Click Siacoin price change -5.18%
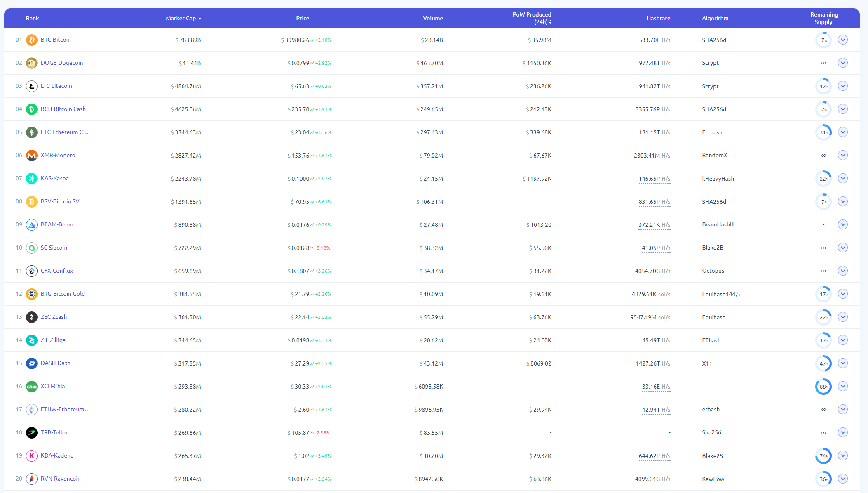This screenshot has width=868, height=493. [x=320, y=248]
